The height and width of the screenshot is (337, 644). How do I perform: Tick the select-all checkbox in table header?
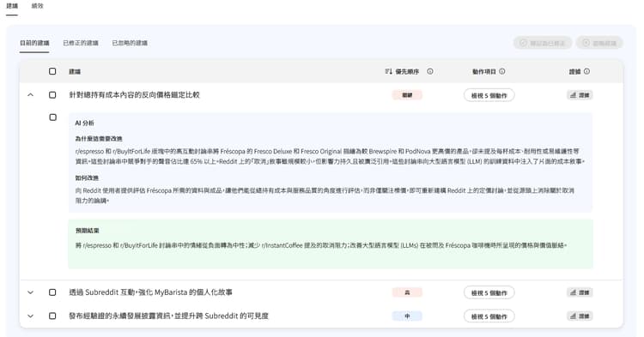pos(52,71)
